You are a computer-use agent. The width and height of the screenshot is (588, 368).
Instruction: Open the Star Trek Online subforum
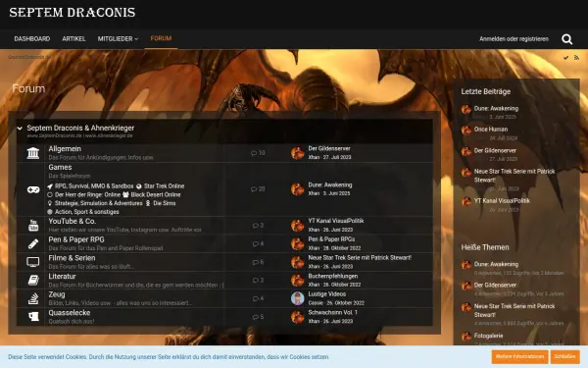pos(165,186)
